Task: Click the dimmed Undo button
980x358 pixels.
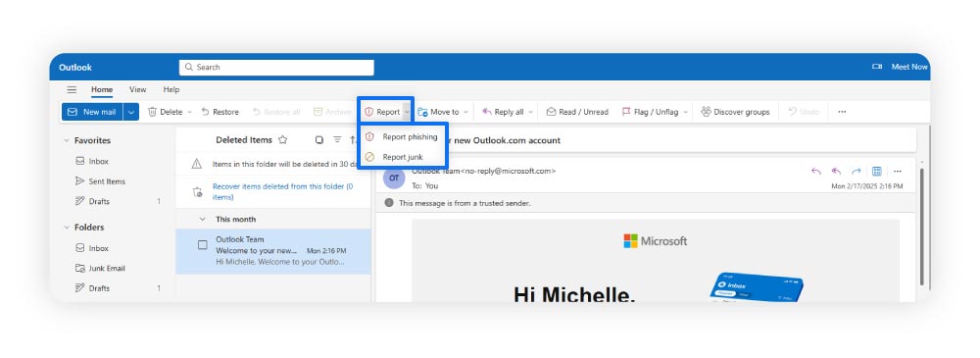Action: (x=804, y=112)
